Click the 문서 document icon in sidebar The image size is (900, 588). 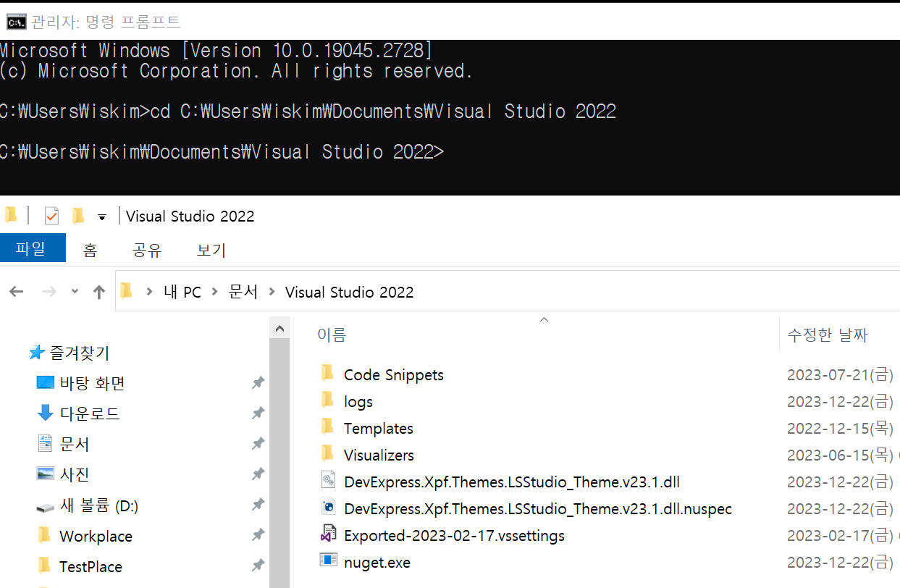coord(46,443)
